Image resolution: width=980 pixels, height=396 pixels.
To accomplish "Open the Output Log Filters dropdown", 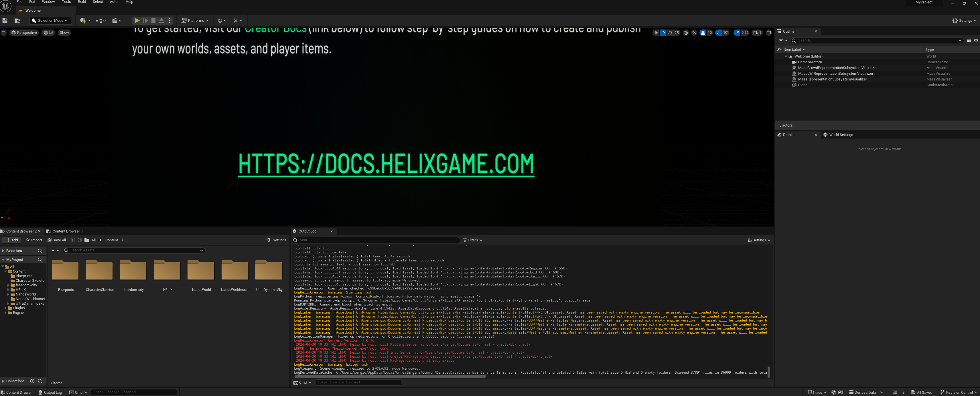I will coord(472,240).
